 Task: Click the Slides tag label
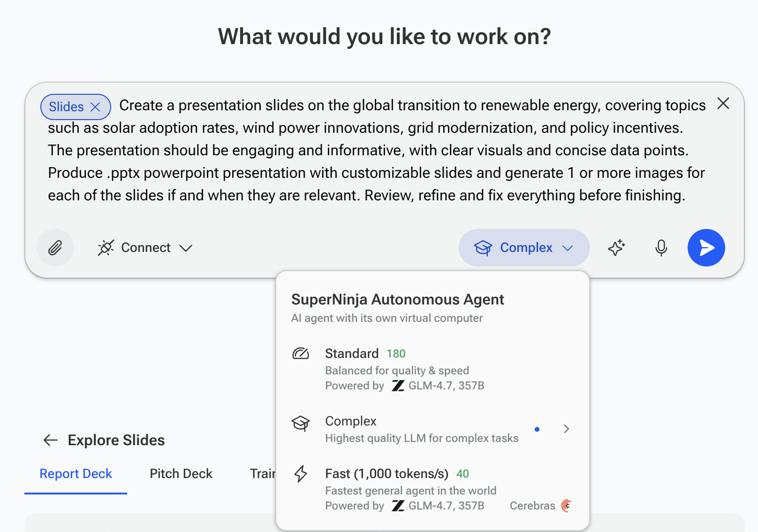[x=66, y=107]
